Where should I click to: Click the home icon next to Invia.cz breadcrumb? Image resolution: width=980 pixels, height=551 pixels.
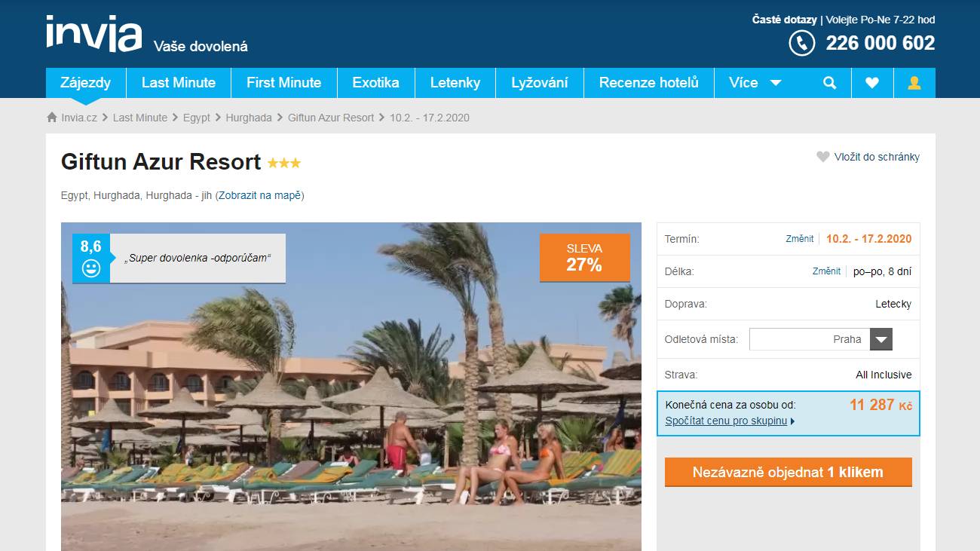pos(52,118)
